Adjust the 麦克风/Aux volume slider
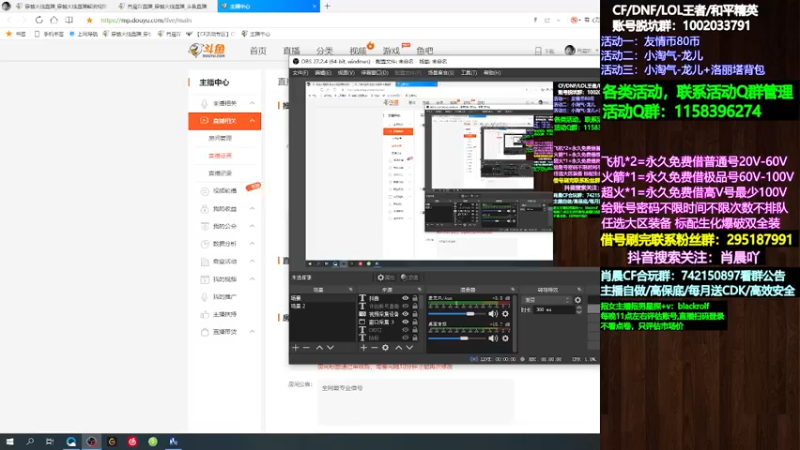Screen dimensions: 800x450 coord(457,314)
